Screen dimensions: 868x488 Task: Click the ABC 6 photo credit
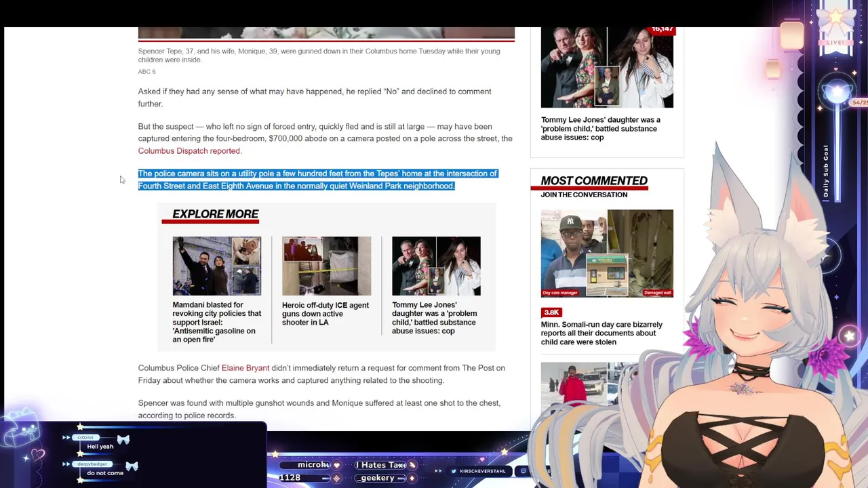(146, 72)
